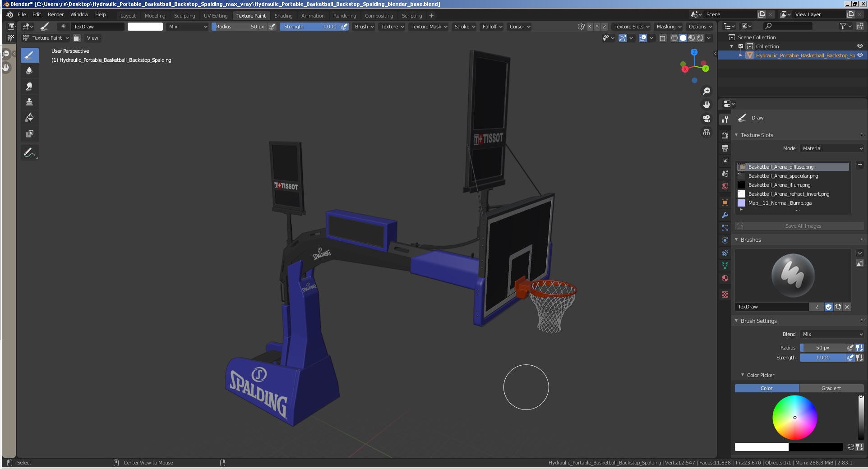The image size is (868, 469).
Task: Switch perspective/orthographic grid icon
Action: click(x=706, y=133)
